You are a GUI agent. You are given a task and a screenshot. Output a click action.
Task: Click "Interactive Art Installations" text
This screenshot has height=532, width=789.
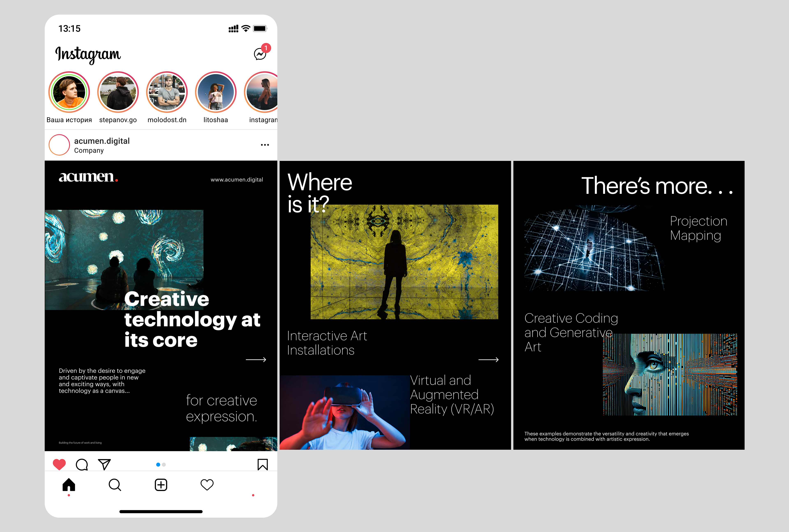(327, 343)
